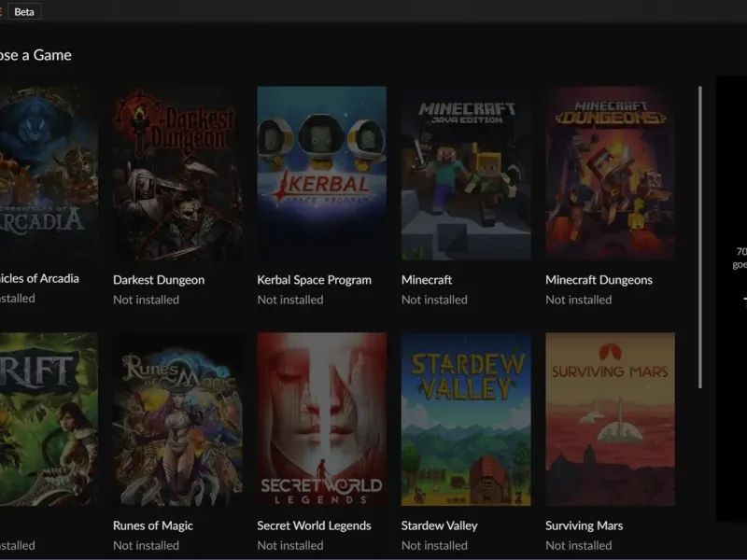
Task: Click Not installed under Runes of Magic
Action: (x=147, y=546)
